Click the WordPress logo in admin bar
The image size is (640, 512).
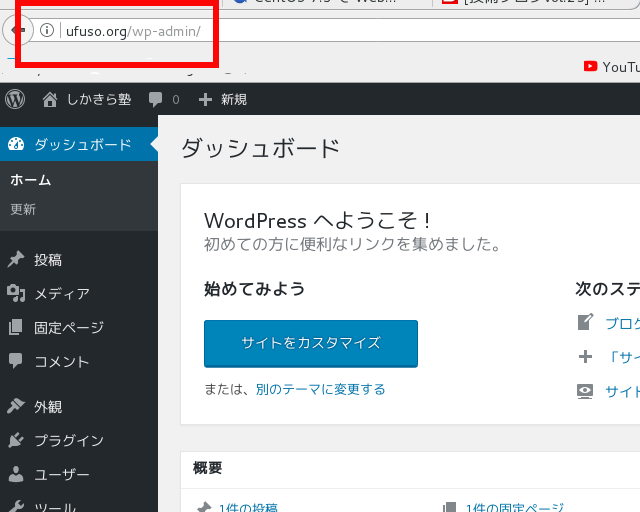click(15, 99)
